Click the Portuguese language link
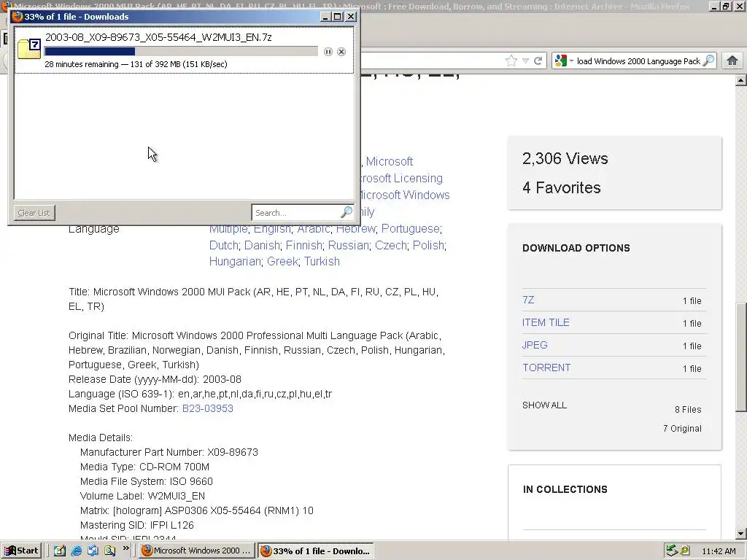Viewport: 747px width, 560px height. [x=410, y=228]
